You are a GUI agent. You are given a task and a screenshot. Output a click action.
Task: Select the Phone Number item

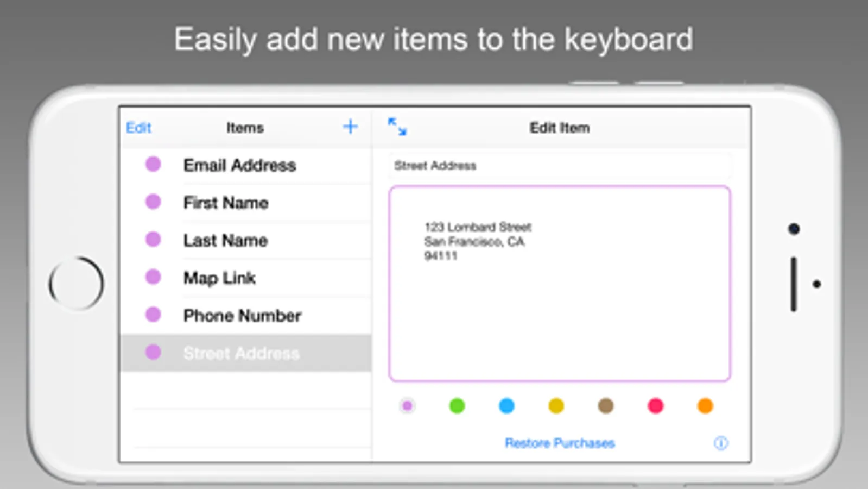(x=246, y=315)
